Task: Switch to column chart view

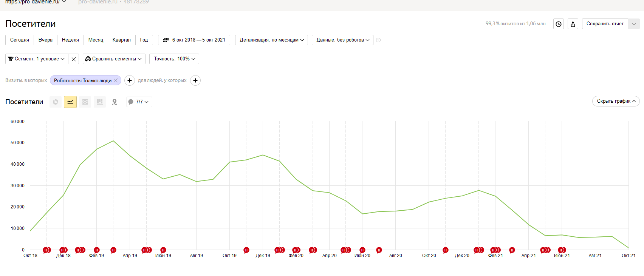Action: click(100, 102)
